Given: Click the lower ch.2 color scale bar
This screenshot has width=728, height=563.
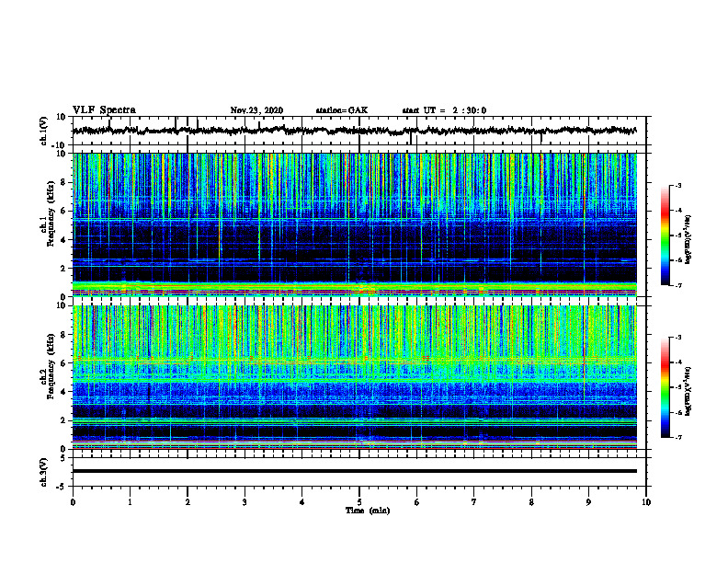Looking at the screenshot, I should point(665,387).
